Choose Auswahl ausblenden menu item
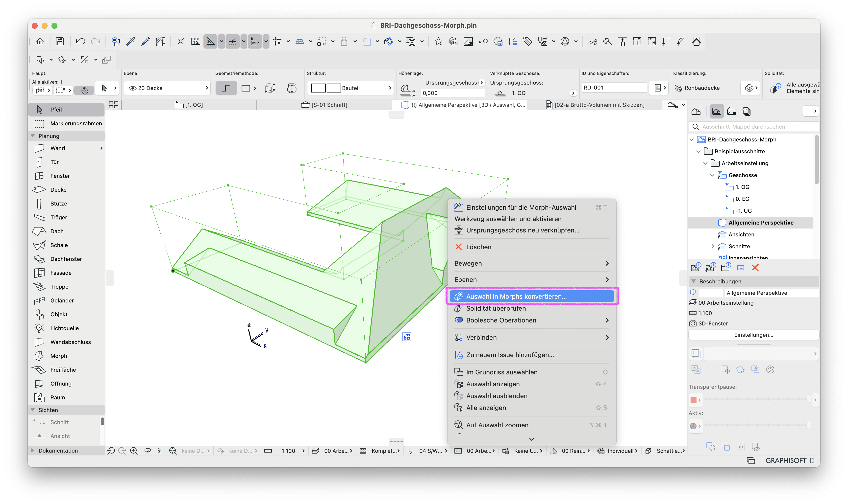The width and height of the screenshot is (848, 504). click(x=532, y=396)
